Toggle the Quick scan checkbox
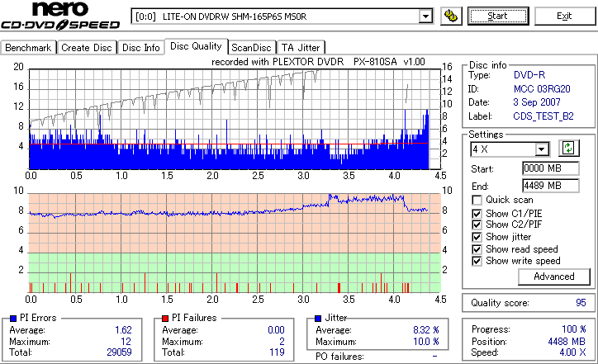 [x=477, y=200]
